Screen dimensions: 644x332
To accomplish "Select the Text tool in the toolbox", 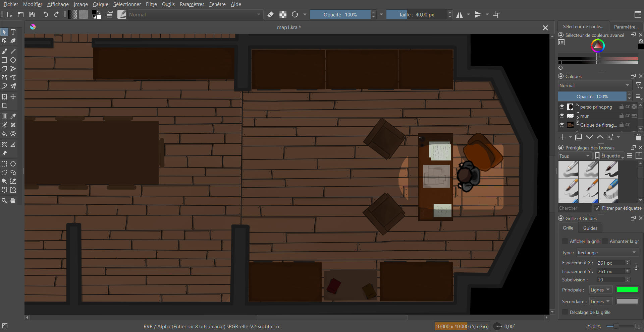I will tap(13, 32).
